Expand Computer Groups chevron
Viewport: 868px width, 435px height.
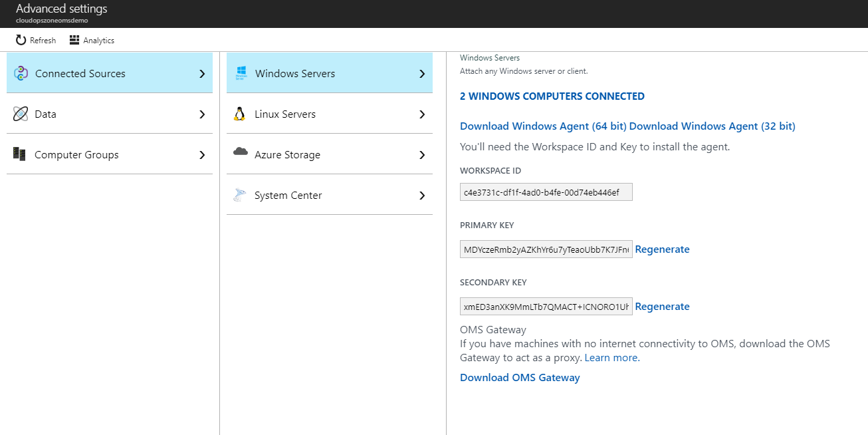click(202, 155)
